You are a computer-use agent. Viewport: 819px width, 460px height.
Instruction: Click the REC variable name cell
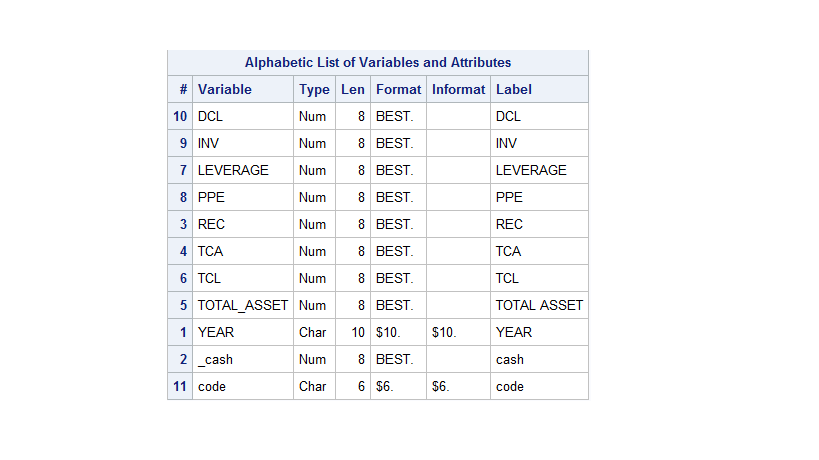pos(212,224)
